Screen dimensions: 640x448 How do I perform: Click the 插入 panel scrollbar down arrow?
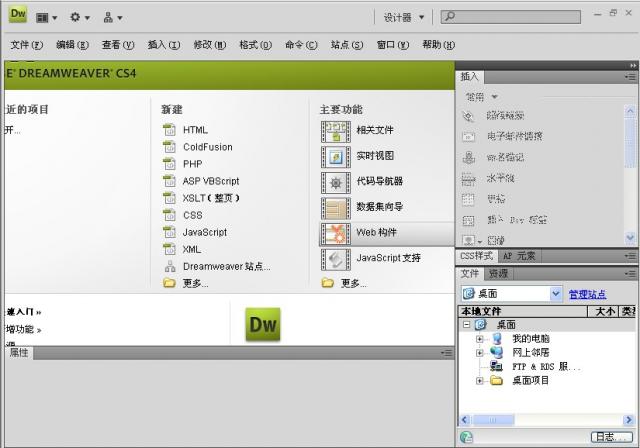pos(630,237)
